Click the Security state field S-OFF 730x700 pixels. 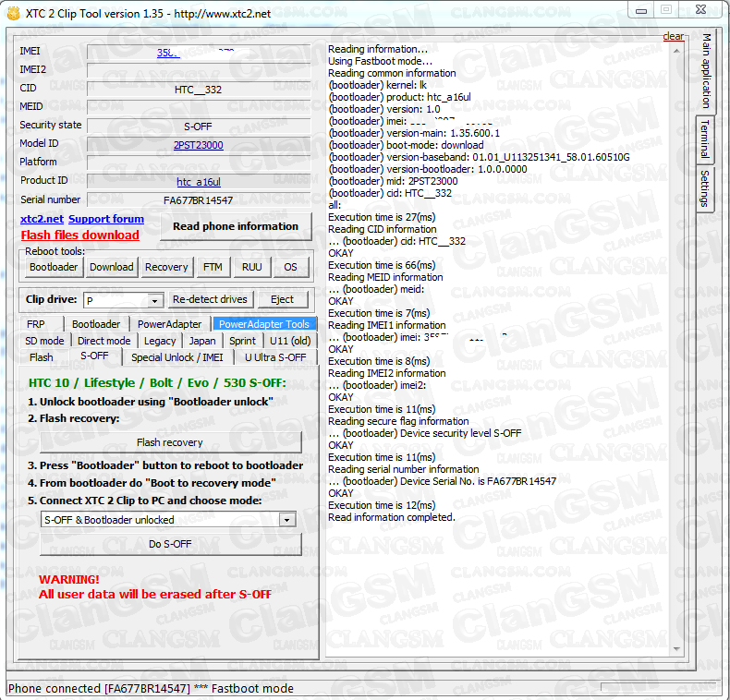199,127
